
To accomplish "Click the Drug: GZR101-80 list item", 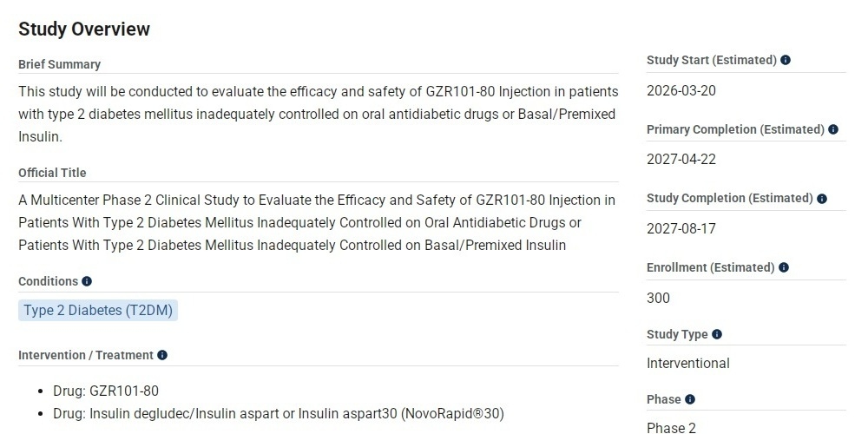I will 106,391.
